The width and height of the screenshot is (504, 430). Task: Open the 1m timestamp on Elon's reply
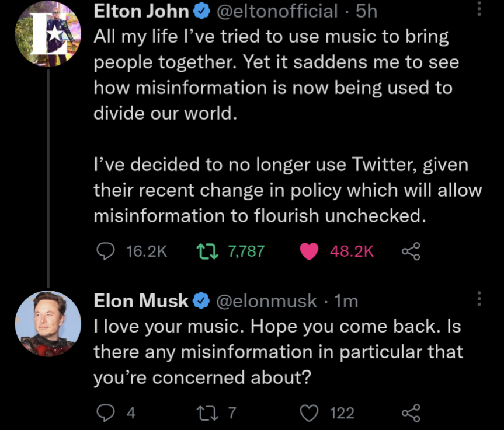tap(346, 301)
